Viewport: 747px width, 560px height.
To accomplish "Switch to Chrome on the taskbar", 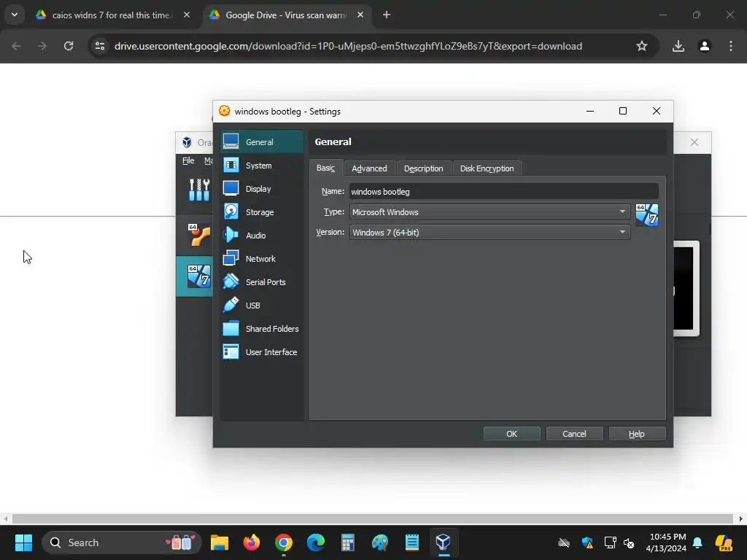I will (x=284, y=542).
